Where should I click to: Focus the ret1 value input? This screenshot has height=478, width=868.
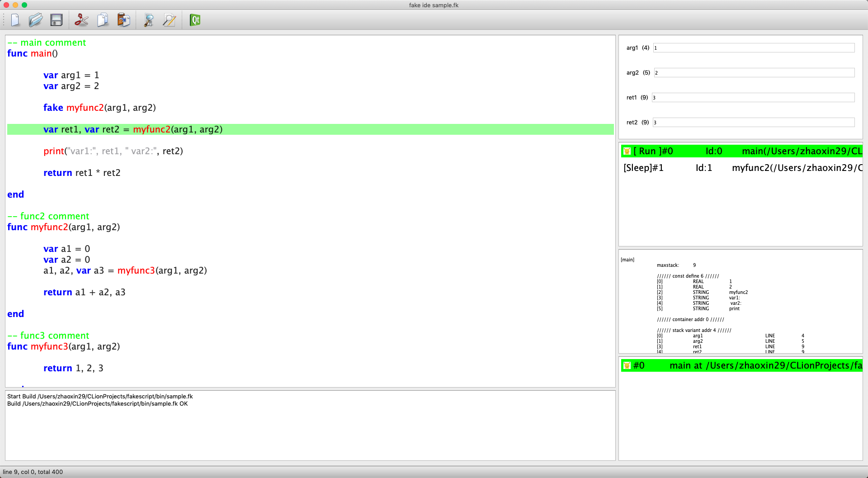click(753, 98)
